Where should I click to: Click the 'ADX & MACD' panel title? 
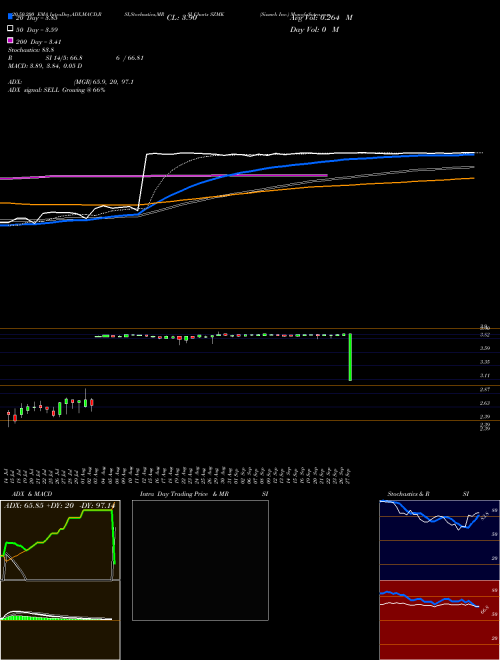pyautogui.click(x=32, y=494)
